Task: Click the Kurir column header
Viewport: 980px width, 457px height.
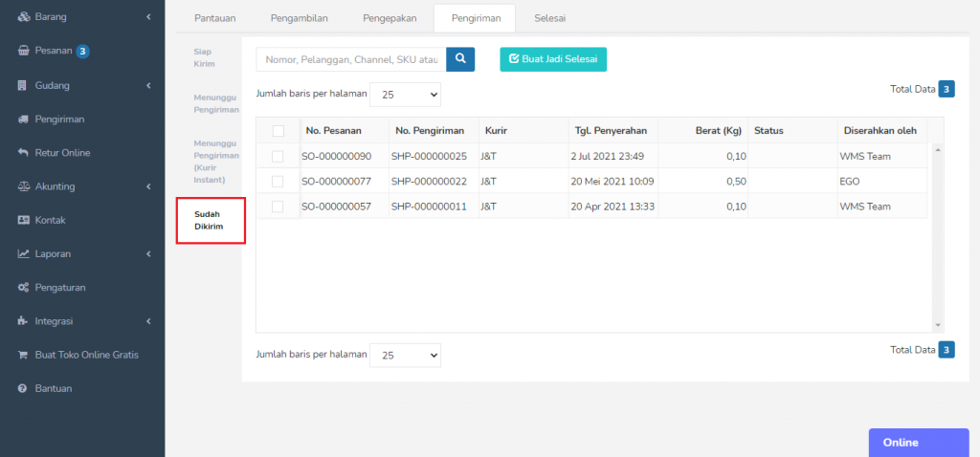Action: coord(497,130)
